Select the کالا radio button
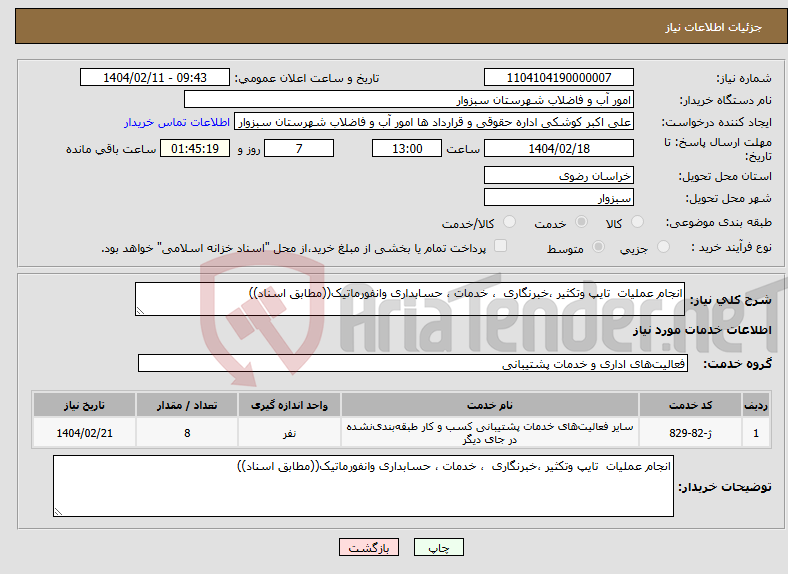 click(x=637, y=222)
